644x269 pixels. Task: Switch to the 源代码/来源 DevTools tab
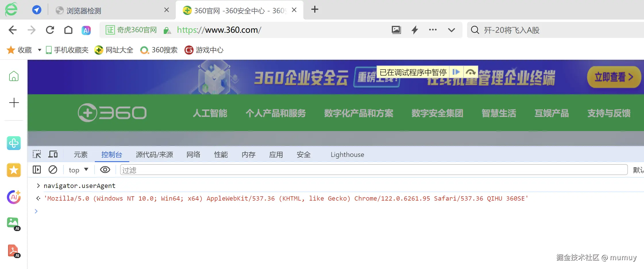[x=155, y=155]
